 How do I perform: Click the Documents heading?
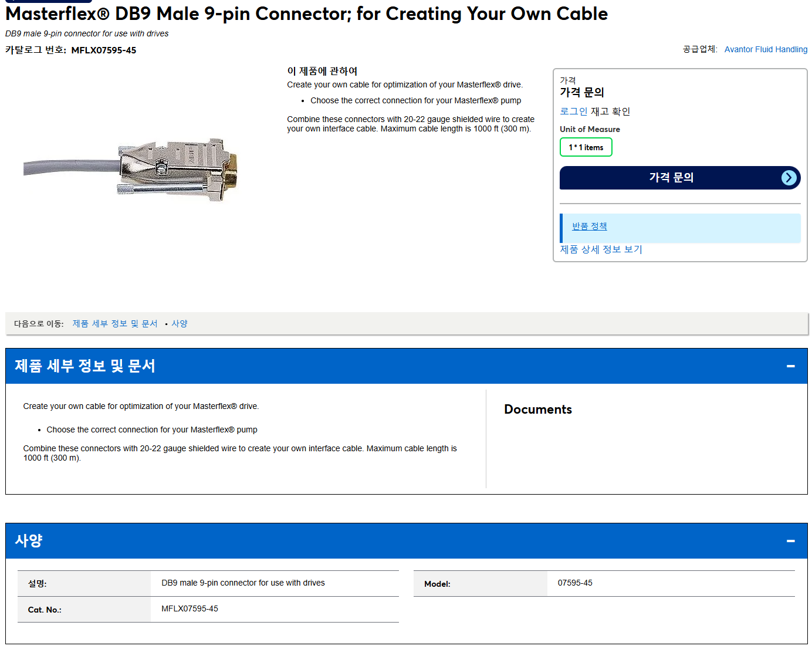pyautogui.click(x=538, y=410)
